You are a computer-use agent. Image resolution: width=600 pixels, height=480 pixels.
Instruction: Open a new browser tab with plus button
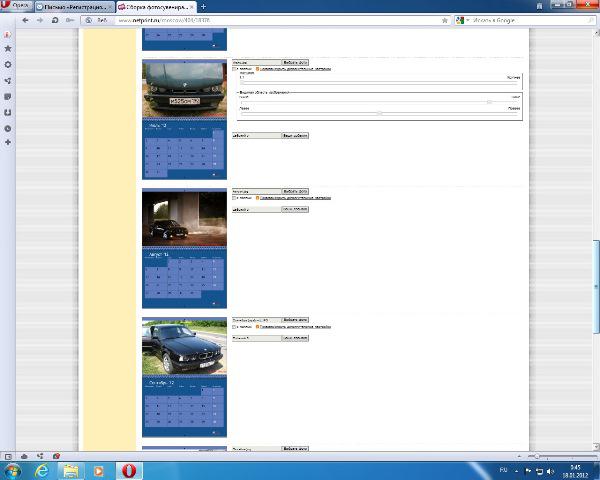tap(204, 7)
